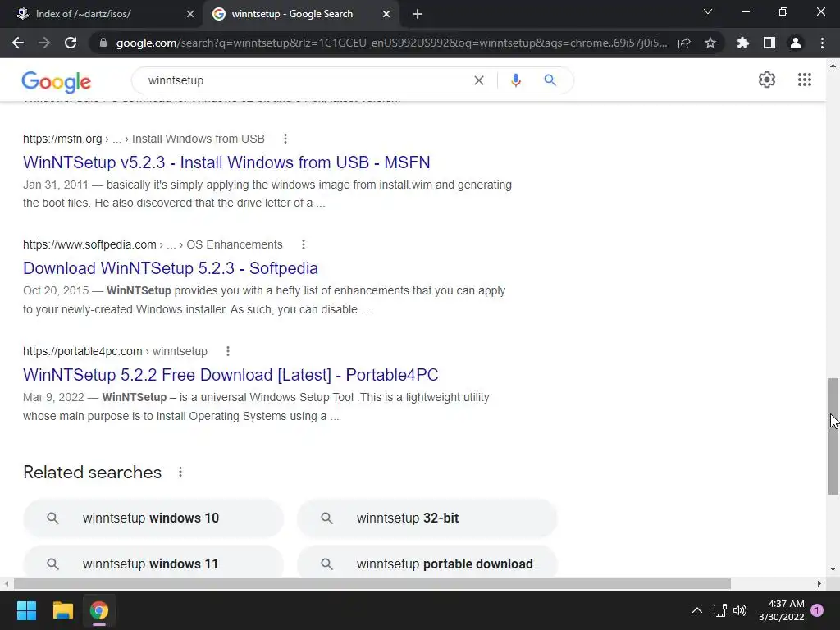The image size is (840, 630).
Task: Switch to Index of /~dartz/isos/ tab
Action: coord(101,14)
